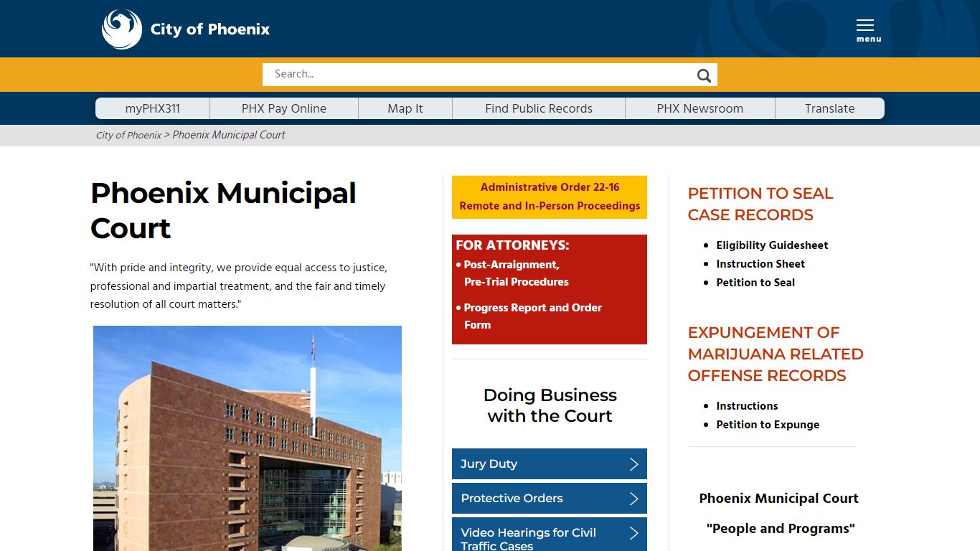The image size is (980, 551).
Task: Click the FOR ATTORNEYS: heading
Action: (512, 245)
